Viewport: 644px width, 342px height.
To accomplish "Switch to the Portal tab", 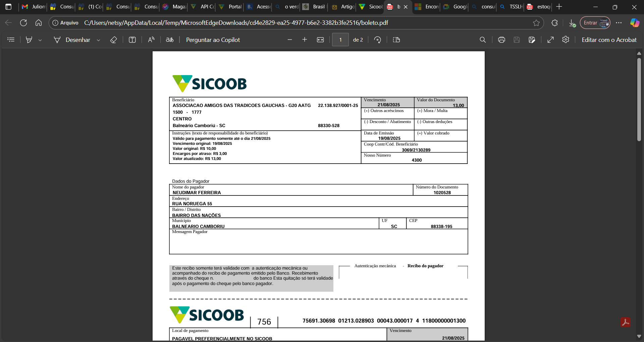I will tap(230, 7).
